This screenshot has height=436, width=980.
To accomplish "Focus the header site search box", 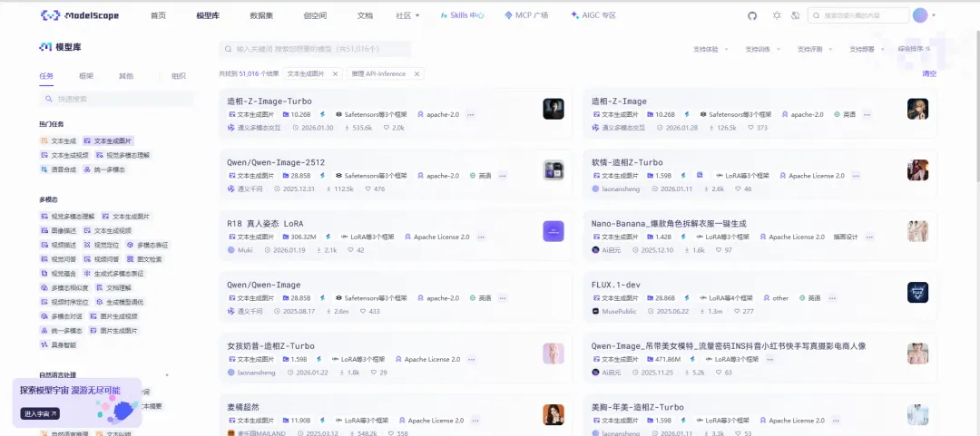I will pos(858,15).
